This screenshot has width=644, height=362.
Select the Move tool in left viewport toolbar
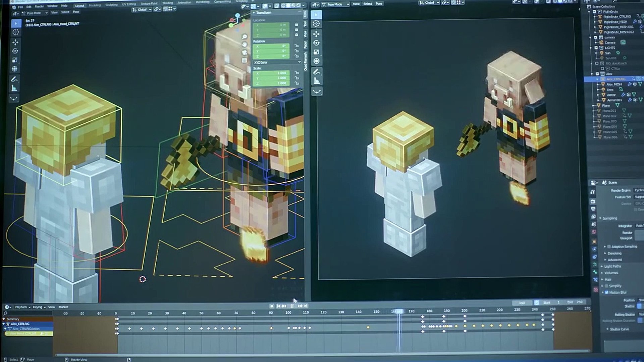coord(15,42)
